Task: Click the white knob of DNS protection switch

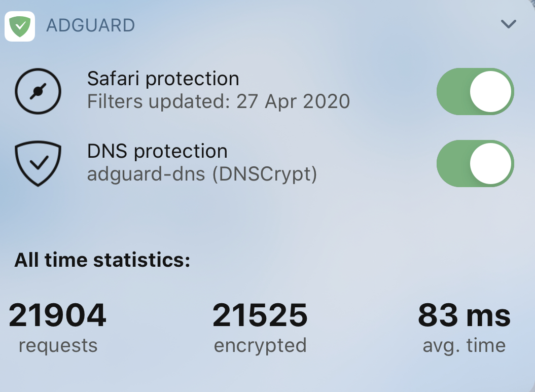Action: click(x=490, y=164)
